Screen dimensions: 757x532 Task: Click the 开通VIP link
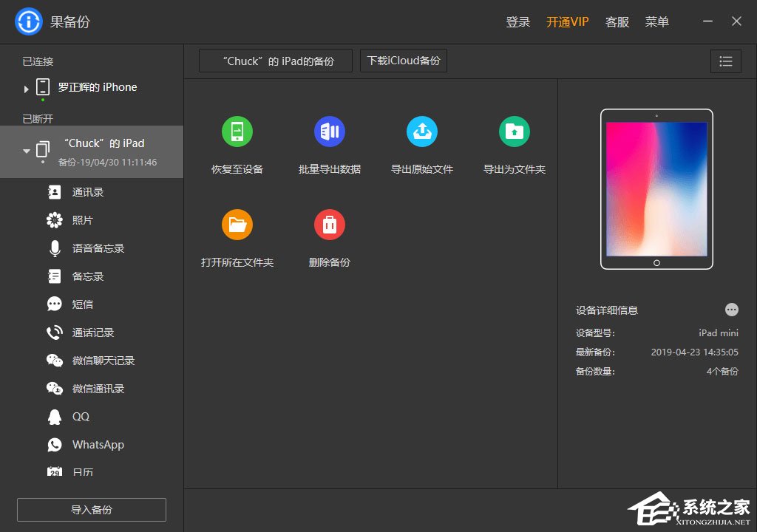567,21
